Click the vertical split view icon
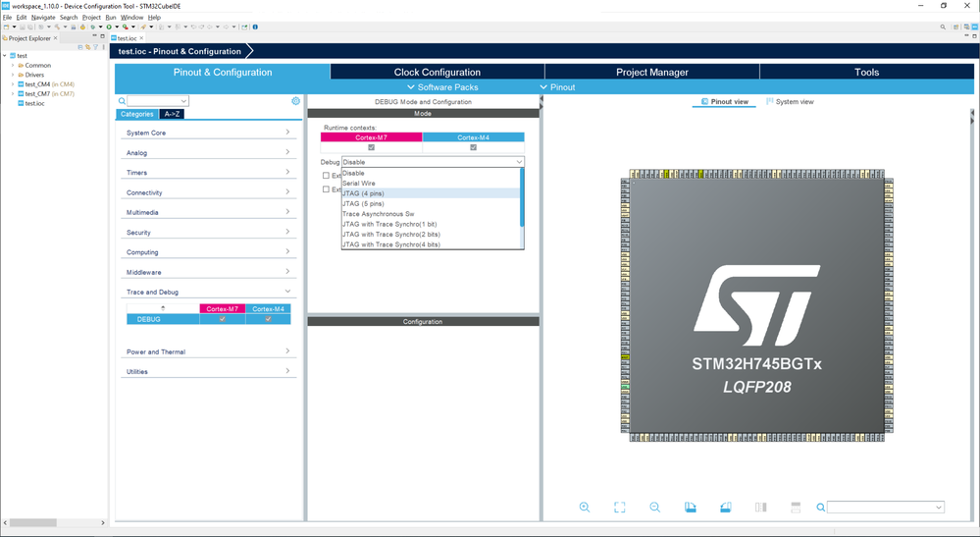980x537 pixels. coord(760,507)
